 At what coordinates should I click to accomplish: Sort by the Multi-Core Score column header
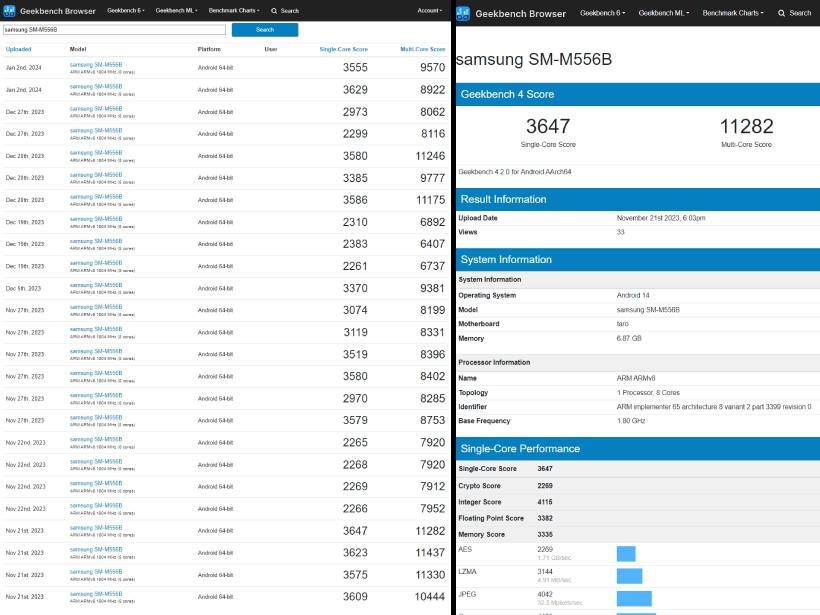tap(422, 49)
